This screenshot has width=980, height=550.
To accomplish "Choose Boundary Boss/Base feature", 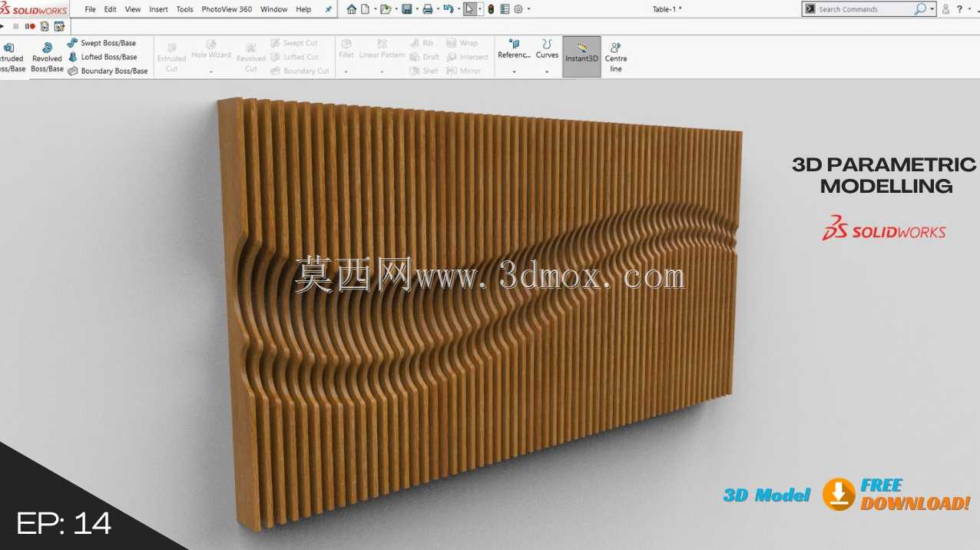I will (108, 71).
